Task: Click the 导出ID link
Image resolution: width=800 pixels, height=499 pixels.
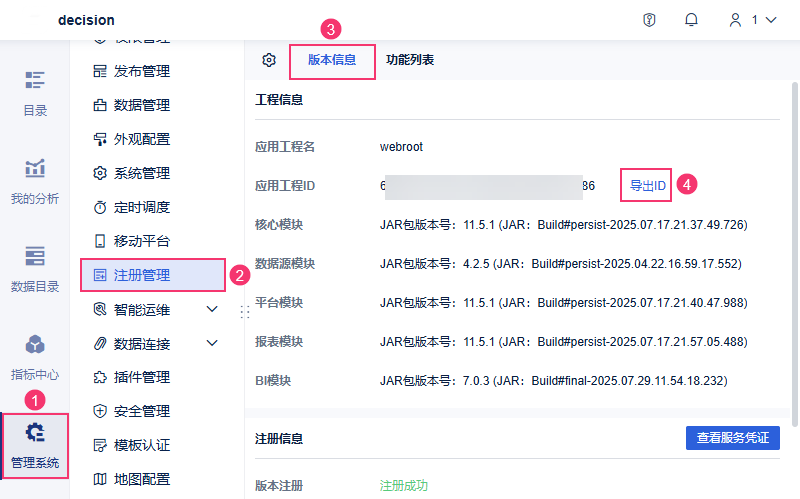Action: tap(647, 185)
